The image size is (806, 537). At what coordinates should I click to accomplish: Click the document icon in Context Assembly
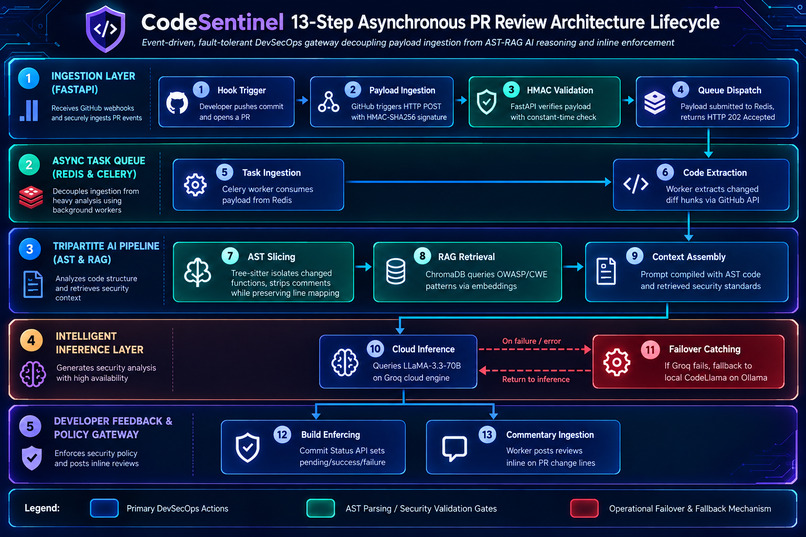[606, 271]
